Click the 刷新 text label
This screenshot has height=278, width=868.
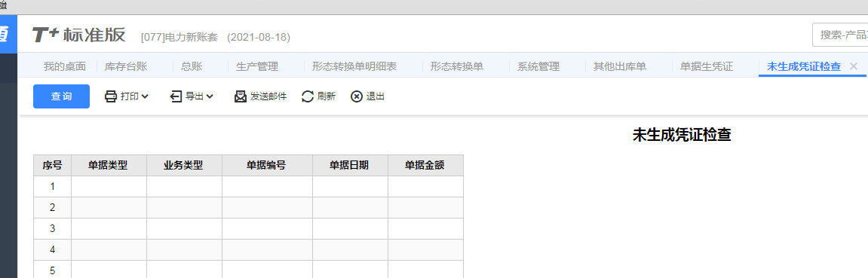click(x=327, y=96)
